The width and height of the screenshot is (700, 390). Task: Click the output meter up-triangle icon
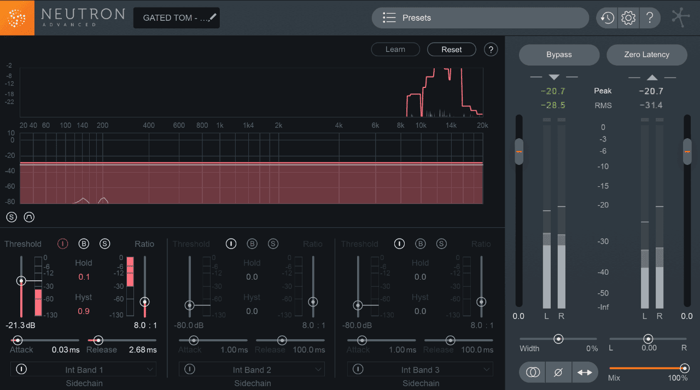coord(652,77)
